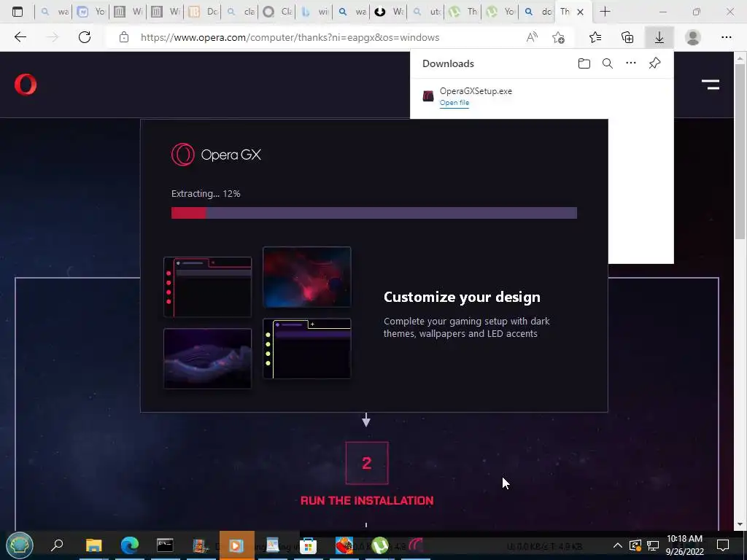Search downloads with magnifier icon

click(608, 63)
